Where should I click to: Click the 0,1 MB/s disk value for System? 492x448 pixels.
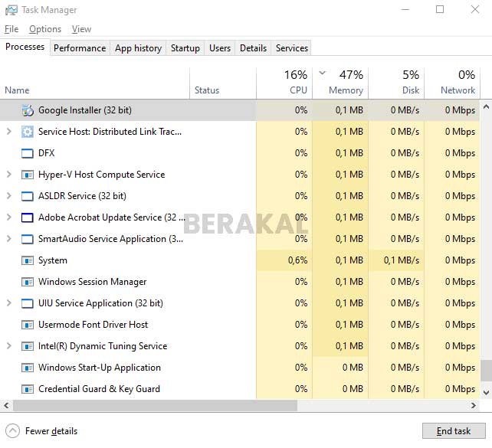pos(402,260)
